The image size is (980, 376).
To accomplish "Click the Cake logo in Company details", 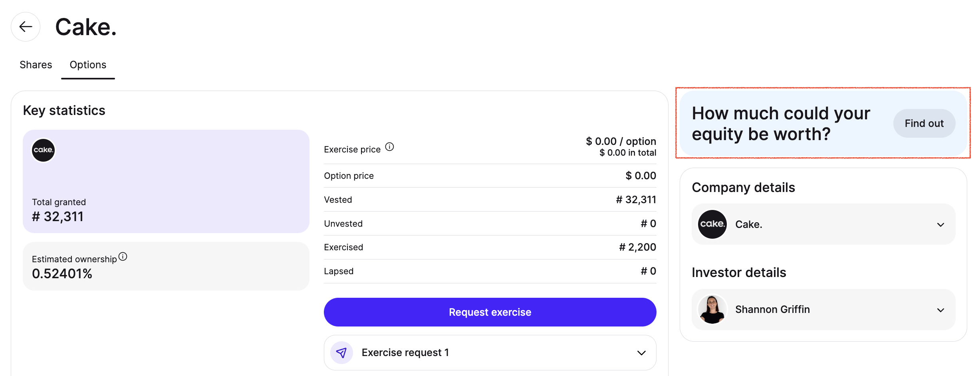I will 712,224.
